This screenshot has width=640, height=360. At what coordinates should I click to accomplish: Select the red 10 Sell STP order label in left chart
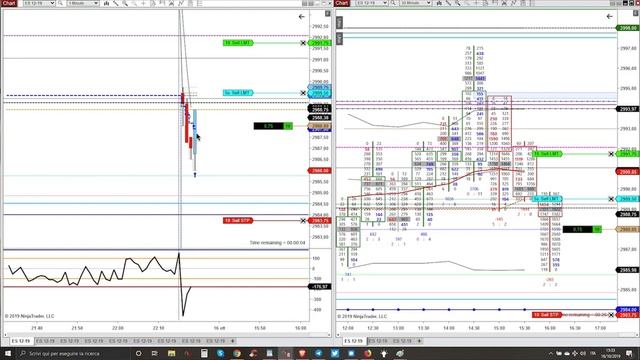click(x=238, y=220)
